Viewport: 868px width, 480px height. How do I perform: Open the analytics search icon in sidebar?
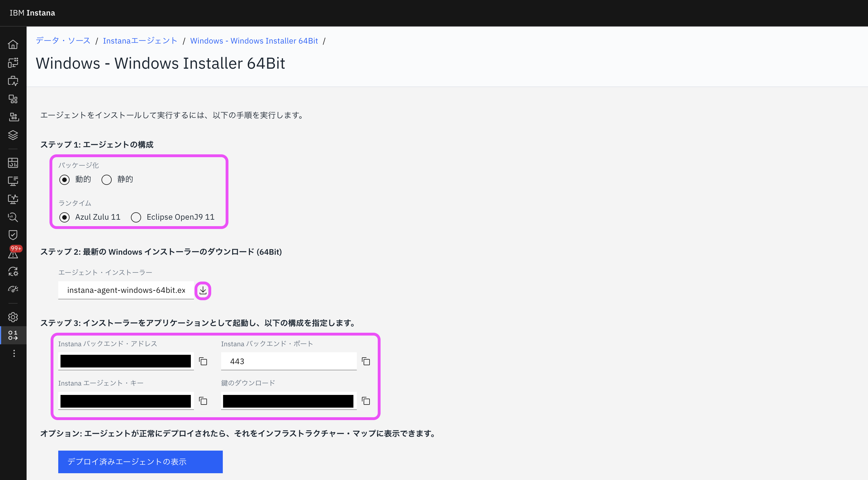pyautogui.click(x=13, y=217)
